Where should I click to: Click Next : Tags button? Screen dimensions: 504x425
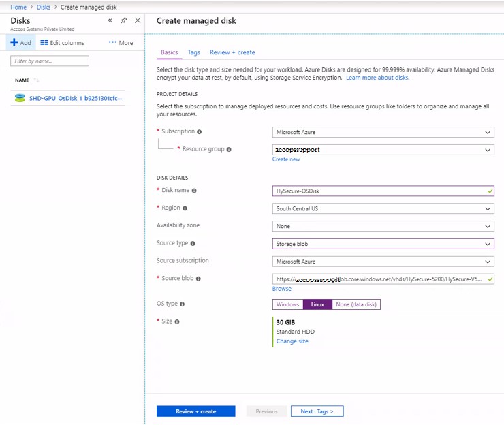click(317, 411)
